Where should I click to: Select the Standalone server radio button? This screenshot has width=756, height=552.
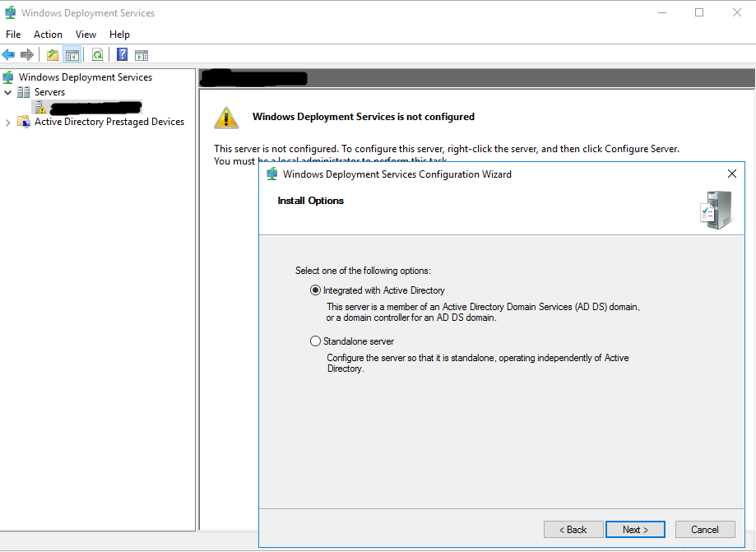tap(315, 341)
